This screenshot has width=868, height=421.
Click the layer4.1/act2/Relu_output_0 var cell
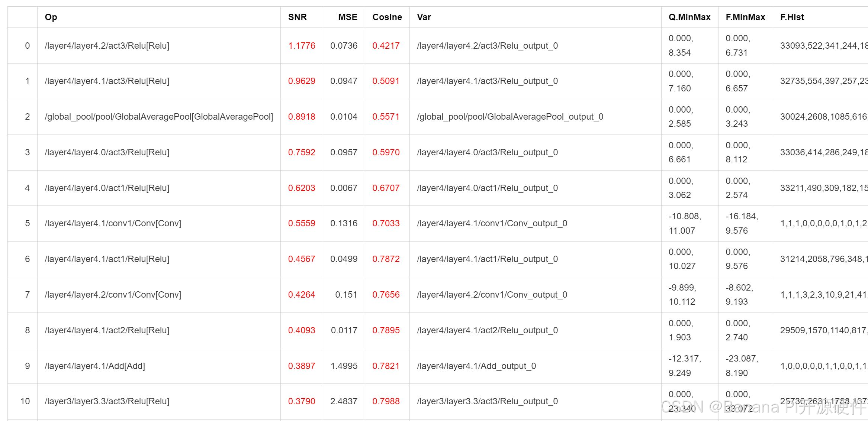[487, 330]
